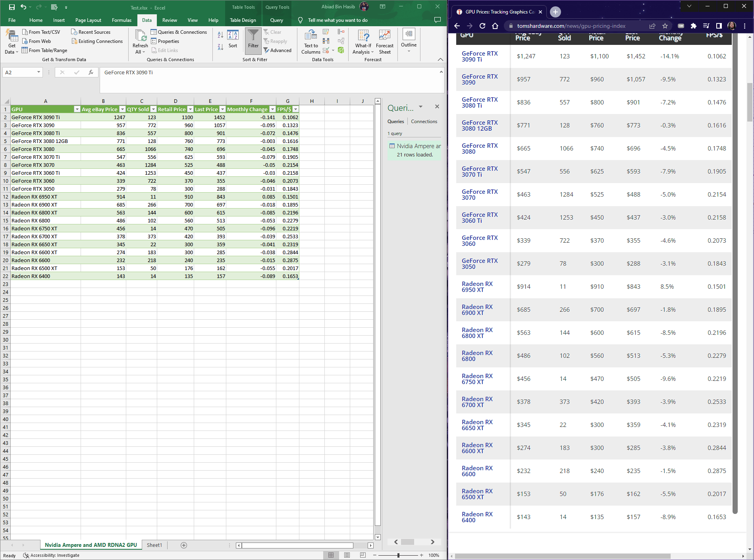The image size is (754, 560).
Task: Select the Sheet1 tab
Action: point(154,545)
